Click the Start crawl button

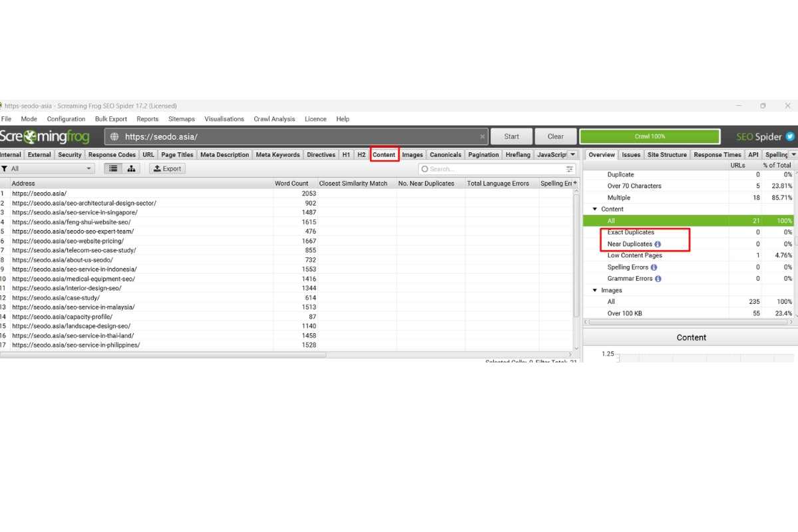(x=511, y=136)
